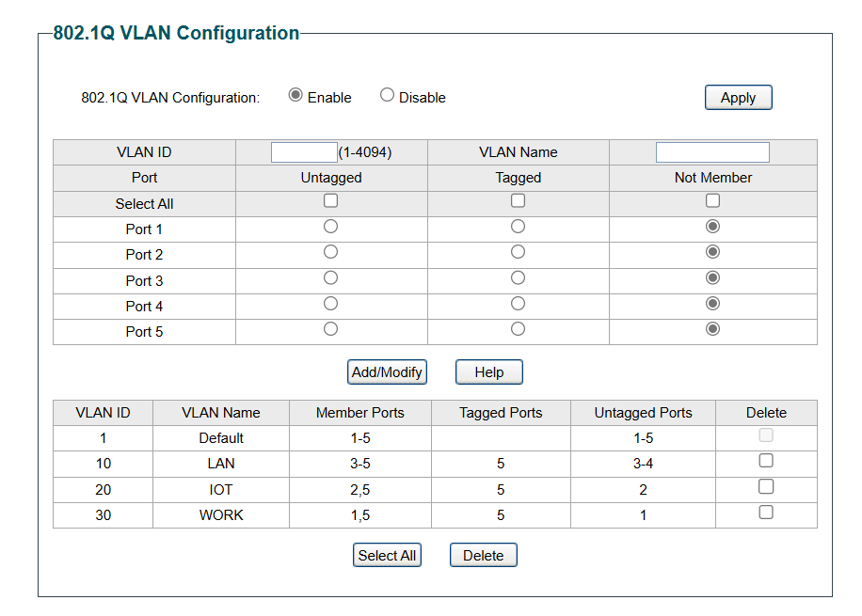This screenshot has width=862, height=616.
Task: Set Port 3 to Untagged
Action: 330,277
